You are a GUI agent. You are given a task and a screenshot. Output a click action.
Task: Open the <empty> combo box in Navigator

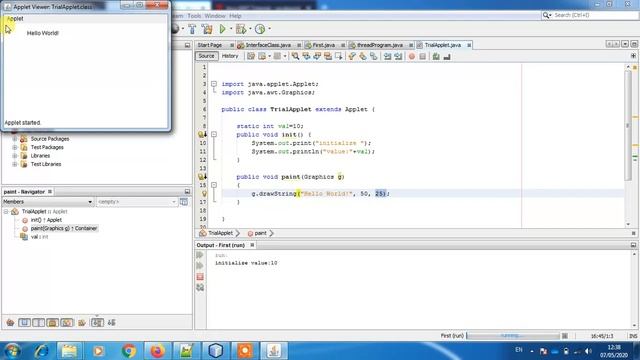[x=137, y=202]
